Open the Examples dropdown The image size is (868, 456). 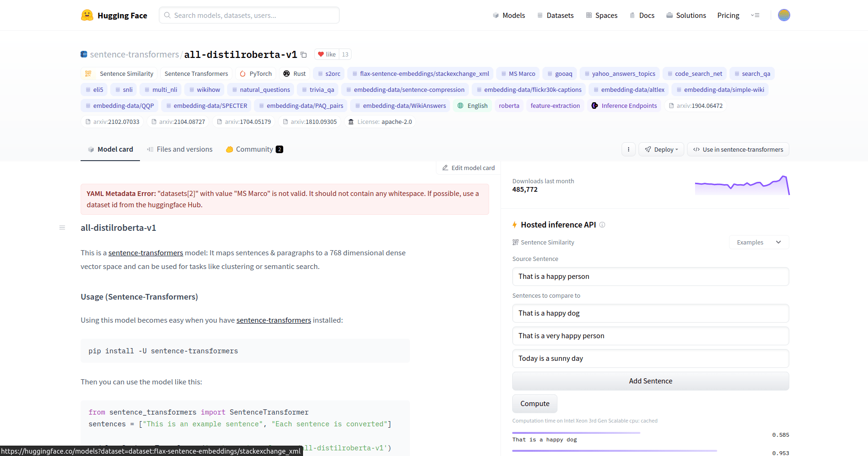coord(759,242)
